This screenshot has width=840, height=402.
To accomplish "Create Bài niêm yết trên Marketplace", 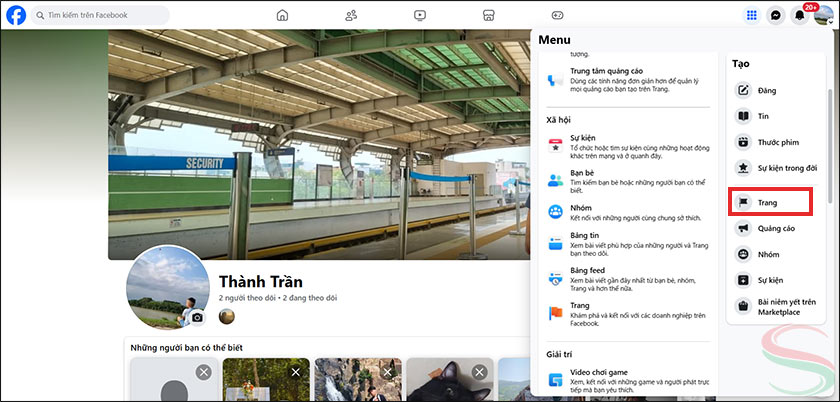I will pos(776,307).
